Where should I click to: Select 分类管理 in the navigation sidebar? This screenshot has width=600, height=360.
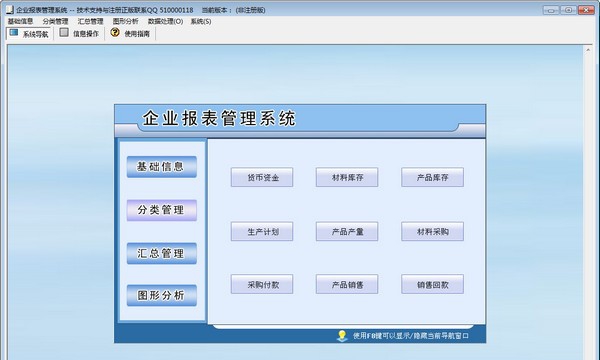click(x=161, y=210)
